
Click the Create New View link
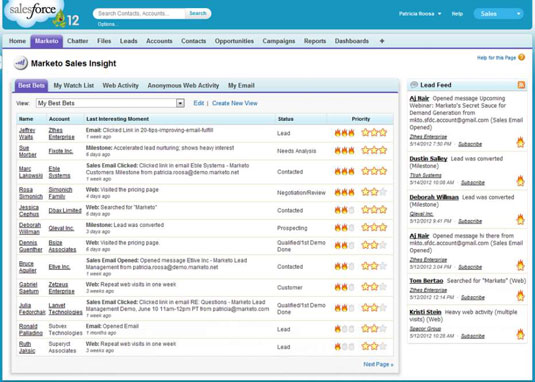235,103
